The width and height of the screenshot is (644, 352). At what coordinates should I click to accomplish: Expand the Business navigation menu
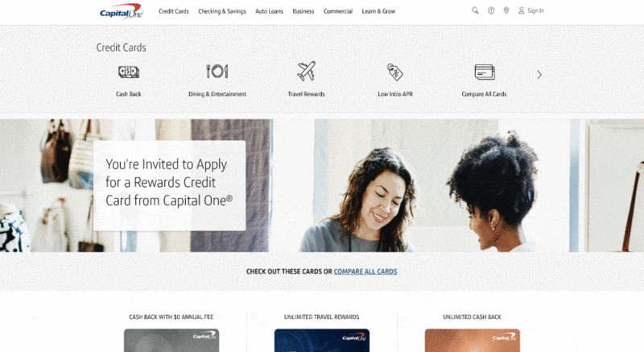click(303, 11)
